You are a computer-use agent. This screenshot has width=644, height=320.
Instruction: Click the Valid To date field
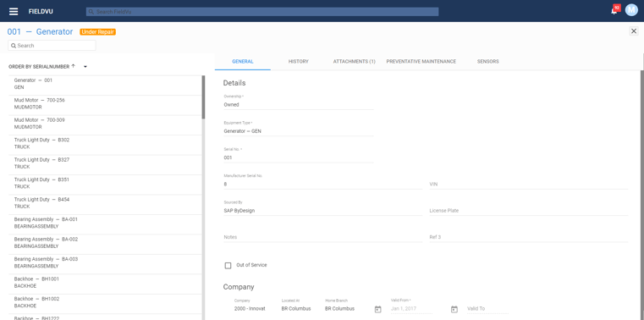[487, 309]
